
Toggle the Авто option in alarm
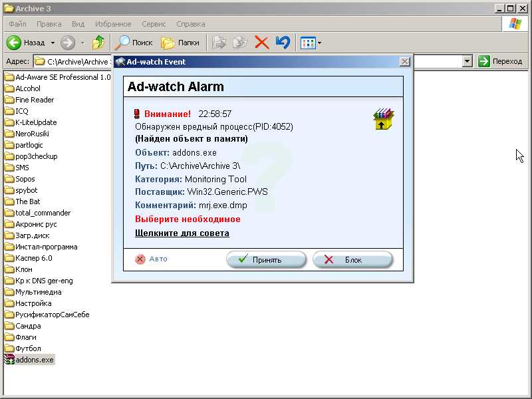[151, 259]
